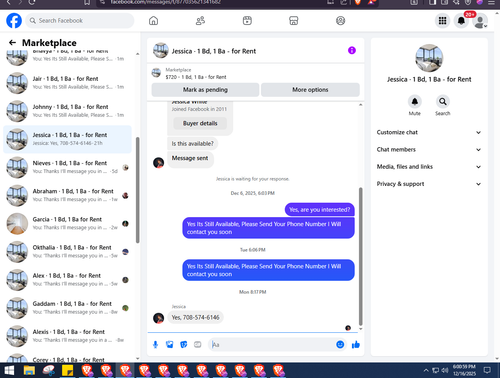This screenshot has width=500, height=378.
Task: Open the Alexis - 1 Bd, 1 Ba conversation
Action: 67,336
